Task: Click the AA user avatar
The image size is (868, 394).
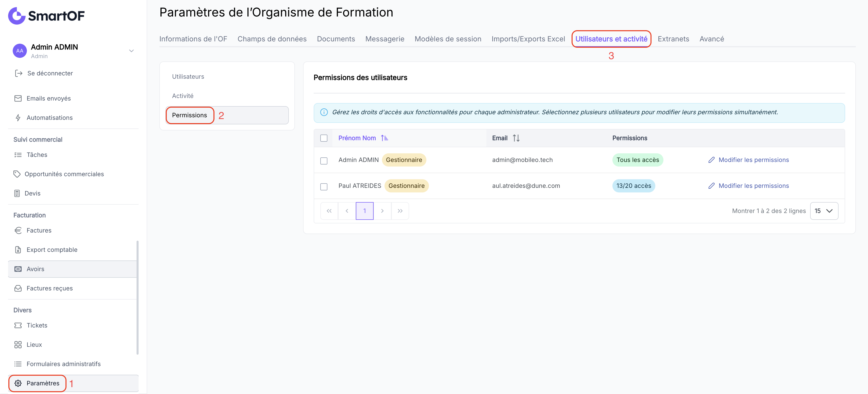Action: [x=20, y=51]
